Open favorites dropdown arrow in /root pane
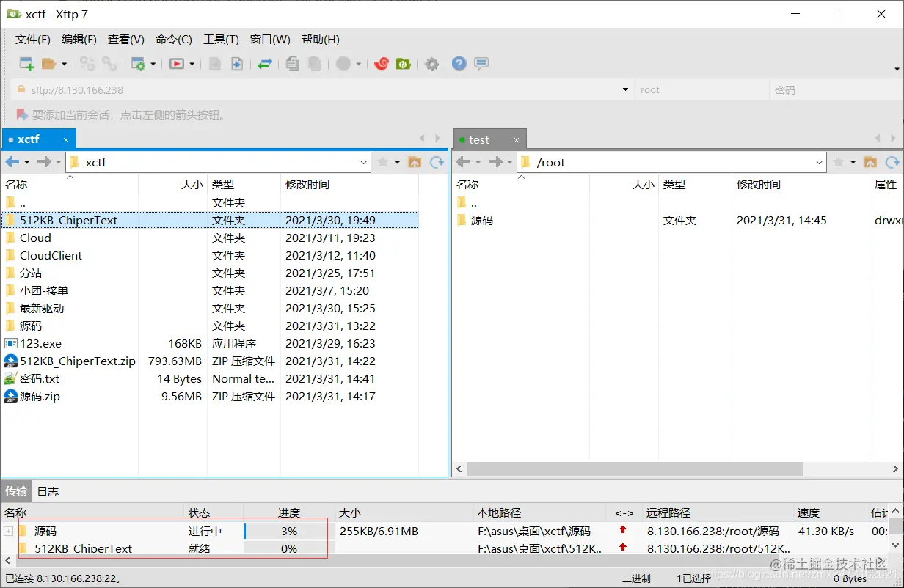Image resolution: width=904 pixels, height=588 pixels. coord(853,162)
